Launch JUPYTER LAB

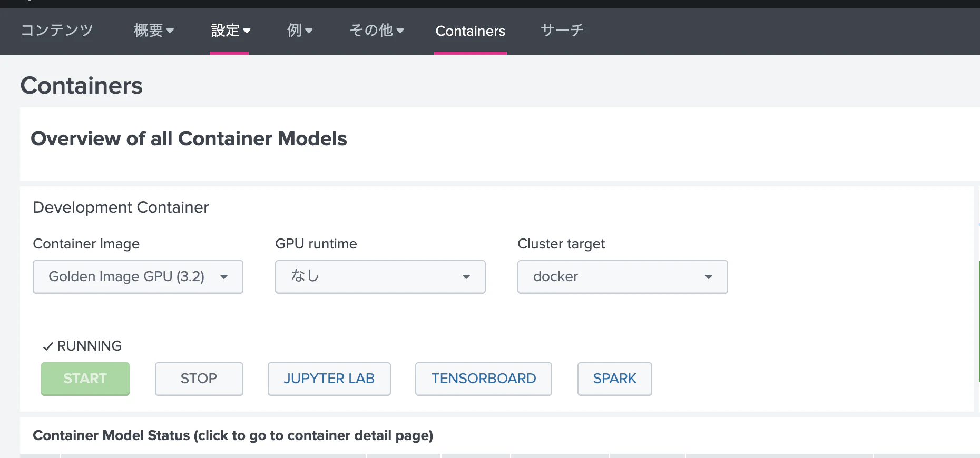329,379
